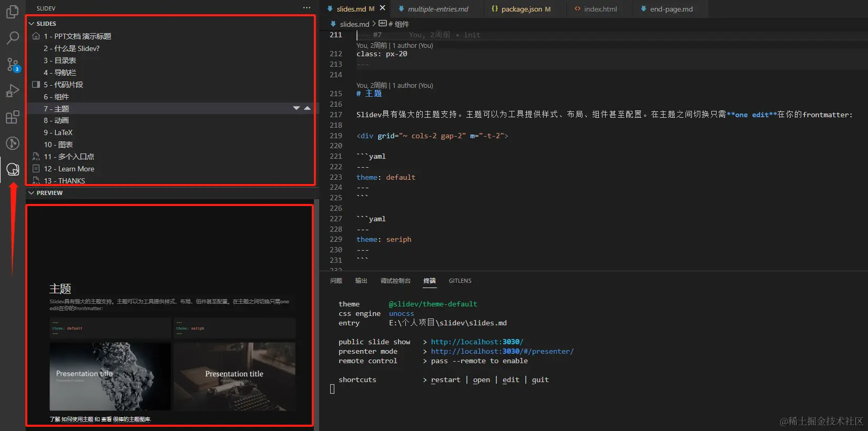Click the open shortcut in terminal

tap(482, 380)
